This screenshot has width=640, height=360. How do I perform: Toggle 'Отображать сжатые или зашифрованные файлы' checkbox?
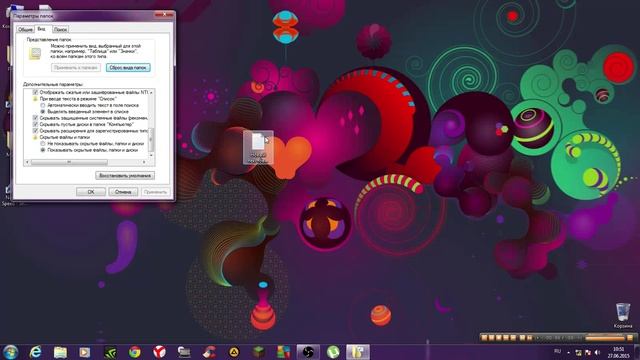click(x=35, y=93)
